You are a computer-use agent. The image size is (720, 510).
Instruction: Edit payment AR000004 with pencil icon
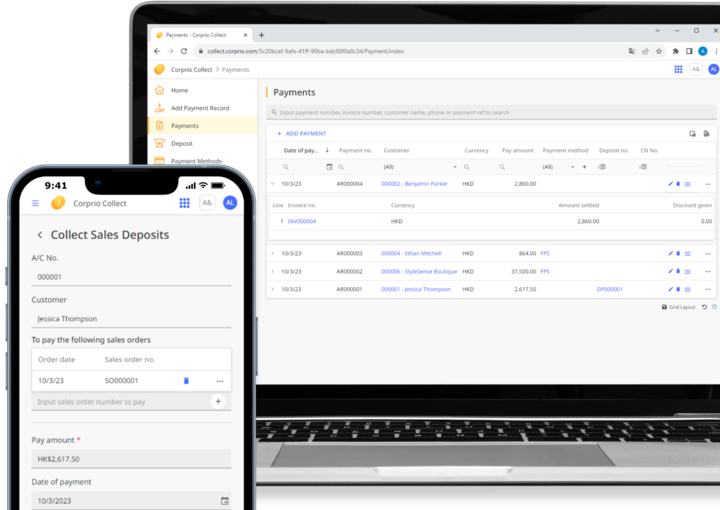coord(670,184)
